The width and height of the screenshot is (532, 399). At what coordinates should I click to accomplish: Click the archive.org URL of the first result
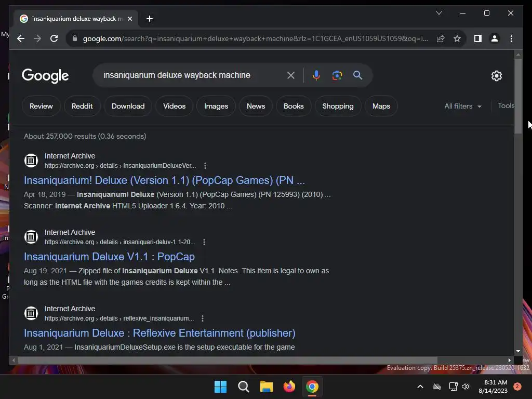pos(120,166)
